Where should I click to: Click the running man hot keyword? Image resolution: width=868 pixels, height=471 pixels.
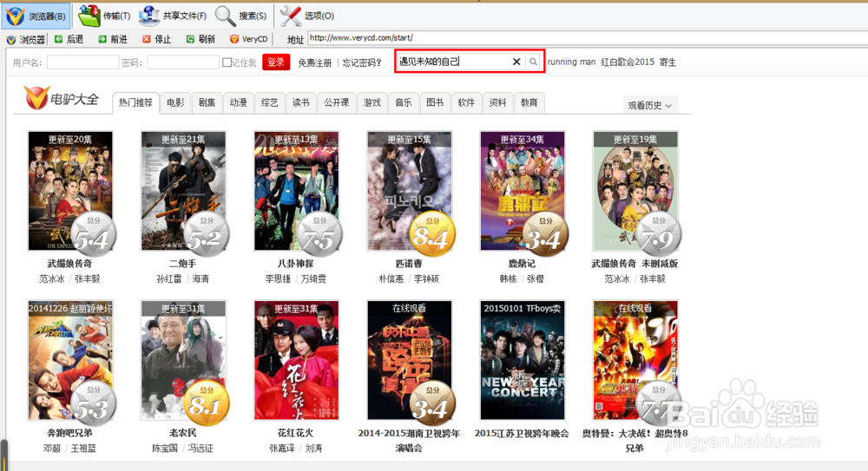(x=571, y=62)
